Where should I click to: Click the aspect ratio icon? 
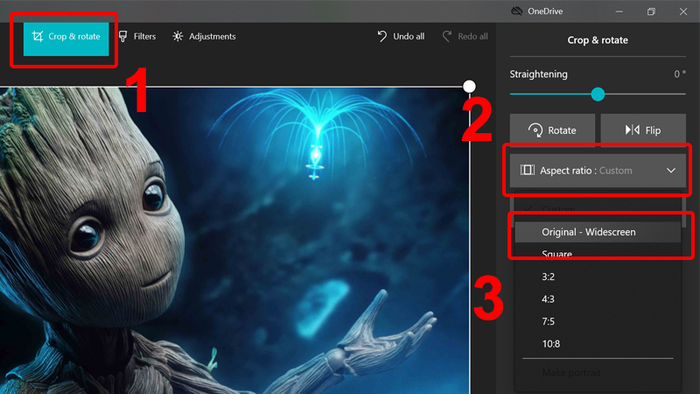coord(527,170)
